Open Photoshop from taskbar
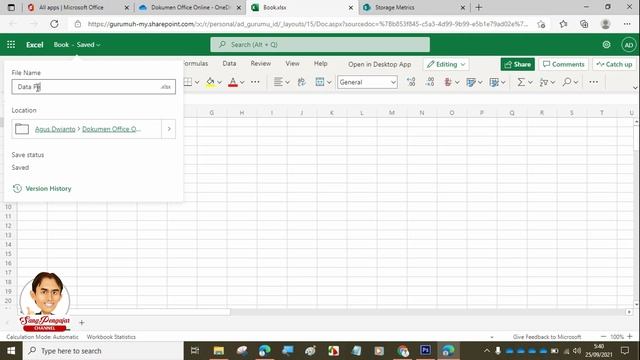The height and width of the screenshot is (360, 640). pyautogui.click(x=425, y=351)
